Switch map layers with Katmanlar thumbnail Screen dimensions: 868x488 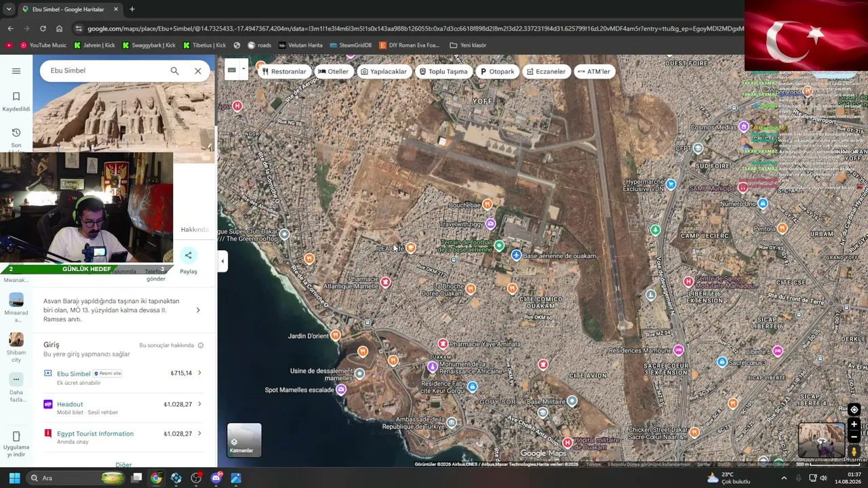coord(244,441)
